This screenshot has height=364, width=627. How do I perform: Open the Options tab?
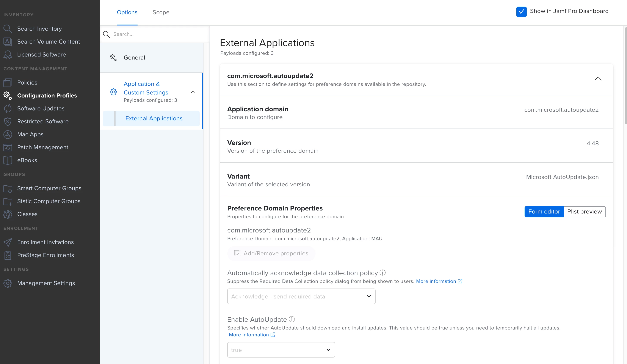[127, 13]
